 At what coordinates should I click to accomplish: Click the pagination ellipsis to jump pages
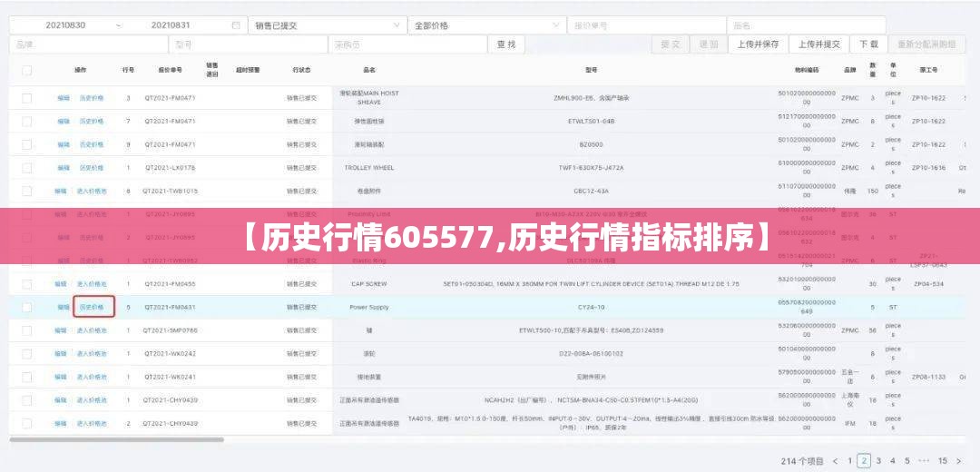point(924,461)
